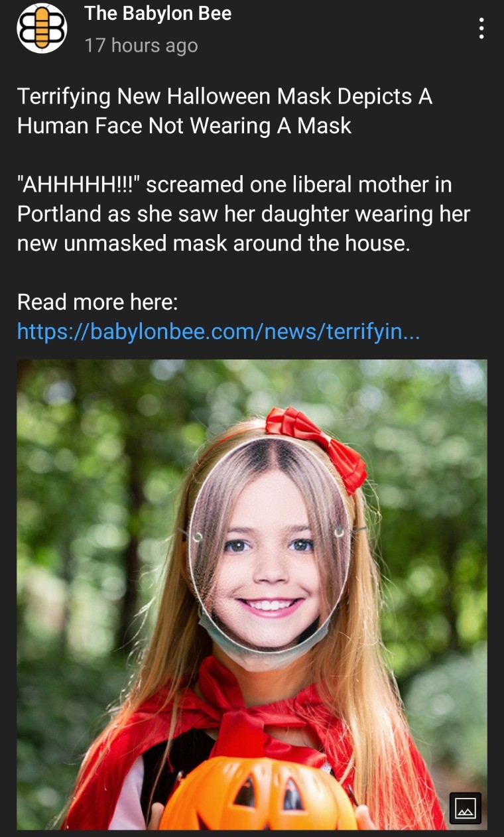Open the three-dot post options menu

[481, 29]
